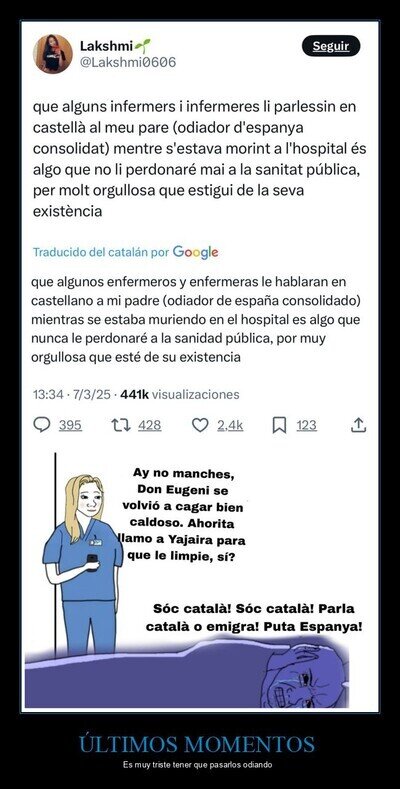Screen dimensions: 400x789
Task: Open the @Lakshmi0606 handle link
Action: [x=128, y=62]
